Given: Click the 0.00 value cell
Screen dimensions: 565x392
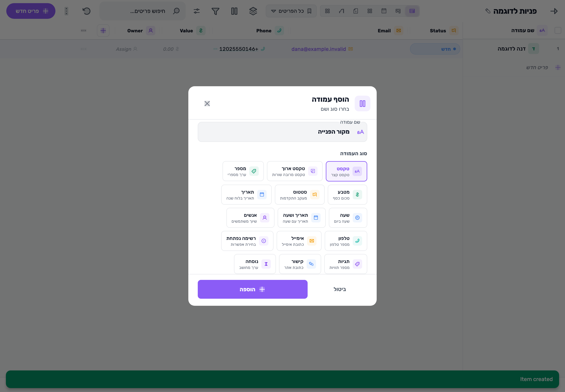Looking at the screenshot, I should click(x=171, y=49).
